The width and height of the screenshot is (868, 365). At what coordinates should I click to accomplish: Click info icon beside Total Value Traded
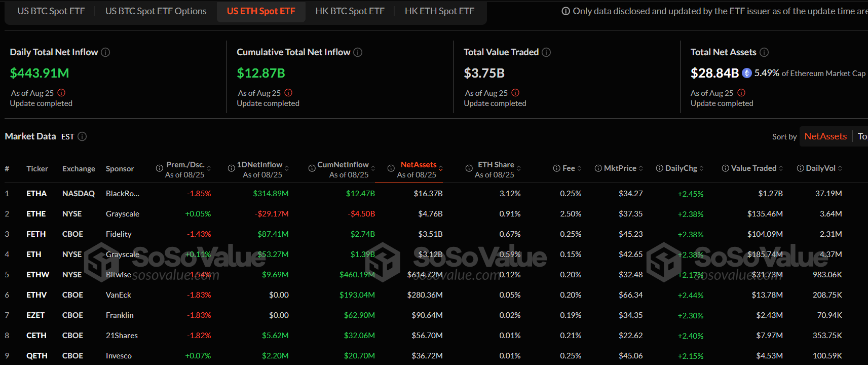(546, 52)
